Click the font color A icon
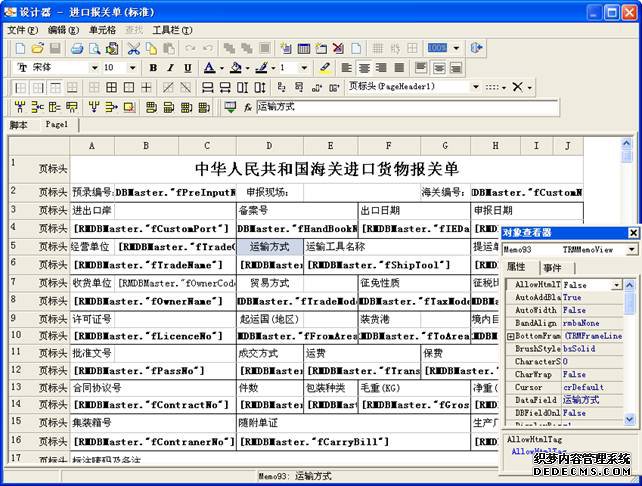Image resolution: width=642 pixels, height=486 pixels. click(x=209, y=68)
